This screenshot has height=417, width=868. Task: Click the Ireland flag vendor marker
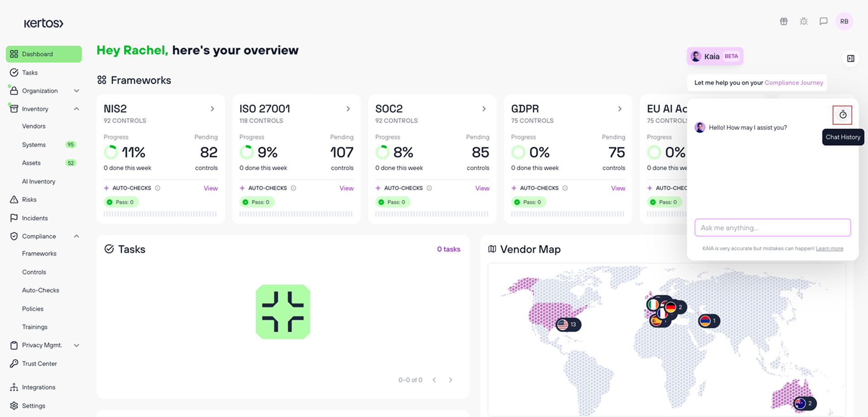pos(652,305)
